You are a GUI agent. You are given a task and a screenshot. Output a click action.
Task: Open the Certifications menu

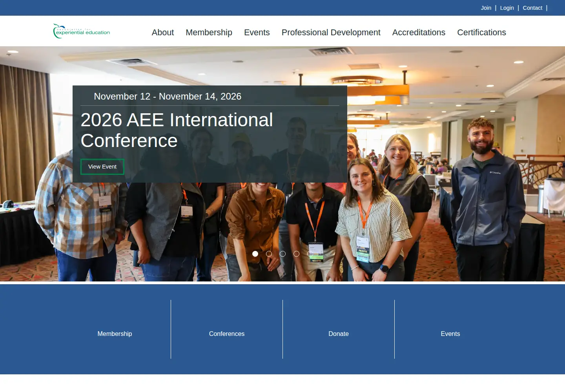click(482, 33)
